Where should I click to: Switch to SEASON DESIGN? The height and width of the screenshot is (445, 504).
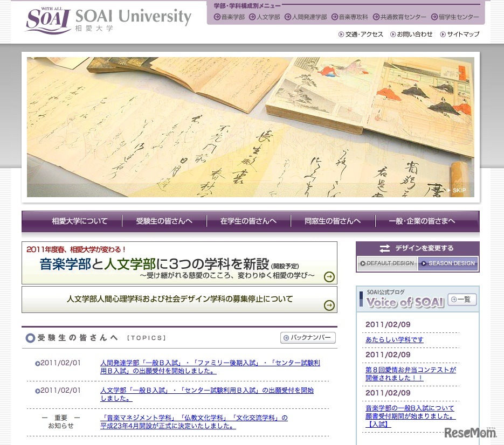coord(448,263)
